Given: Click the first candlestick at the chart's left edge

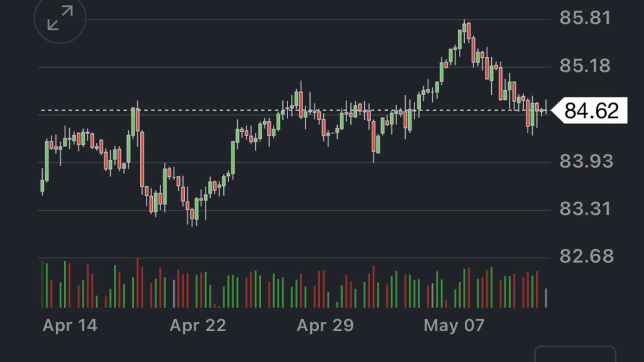Looking at the screenshot, I should tap(42, 185).
